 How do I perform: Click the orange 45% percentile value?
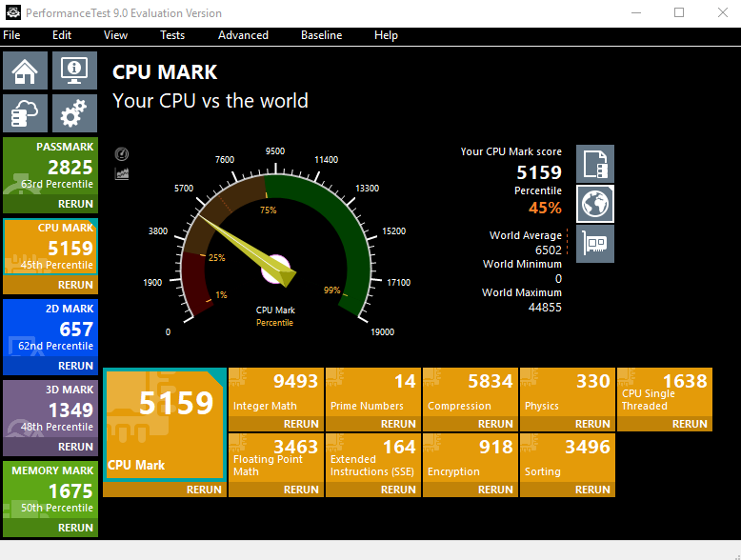click(545, 208)
